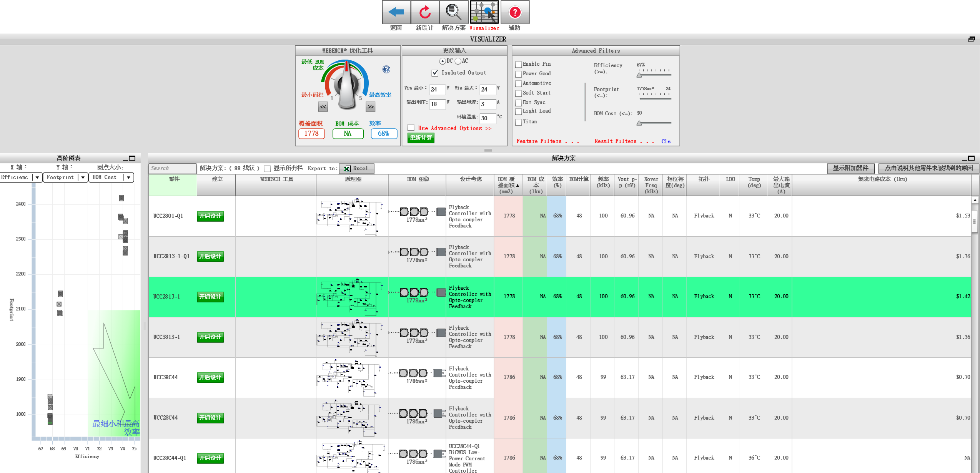Image resolution: width=980 pixels, height=473 pixels.
Task: Open the Y-axis Footprint dropdown
Action: 83,178
